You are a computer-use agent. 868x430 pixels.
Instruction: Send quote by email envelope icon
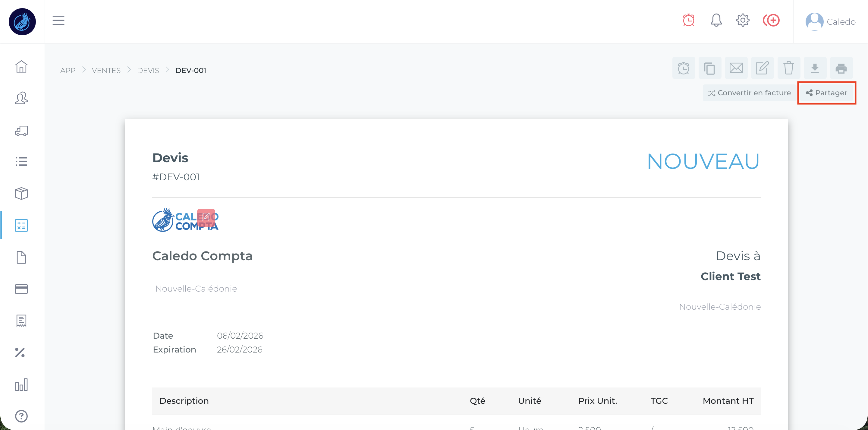736,68
